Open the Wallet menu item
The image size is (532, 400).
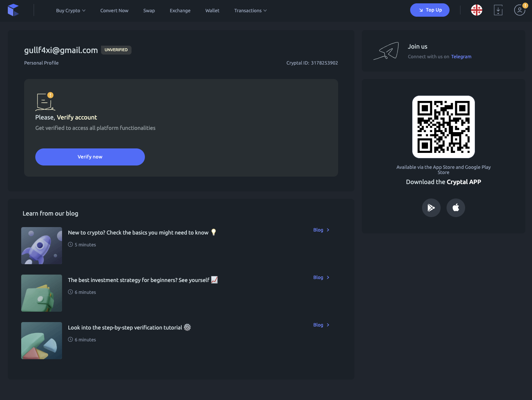[x=212, y=10]
